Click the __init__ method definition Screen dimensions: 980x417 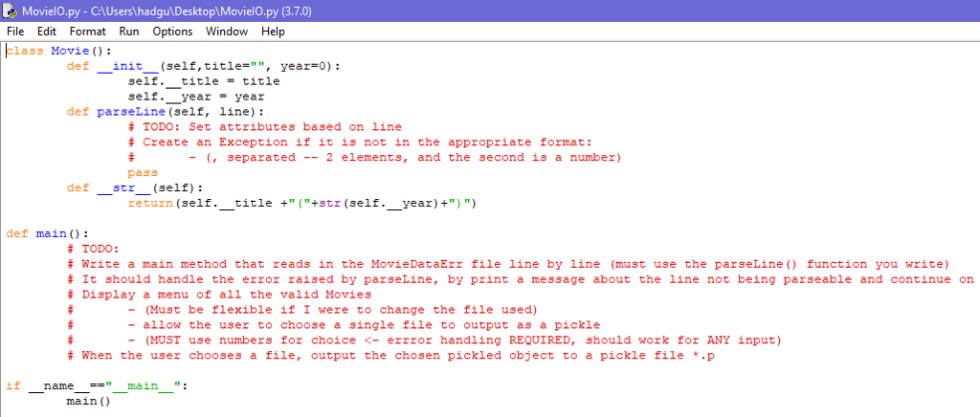(x=204, y=66)
